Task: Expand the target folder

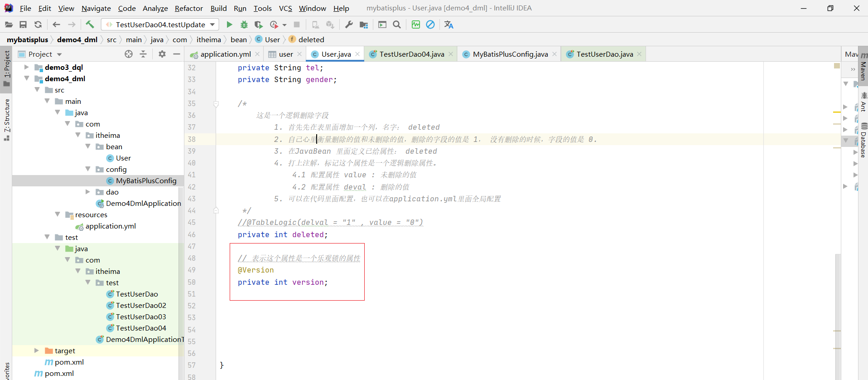Action: tap(37, 351)
